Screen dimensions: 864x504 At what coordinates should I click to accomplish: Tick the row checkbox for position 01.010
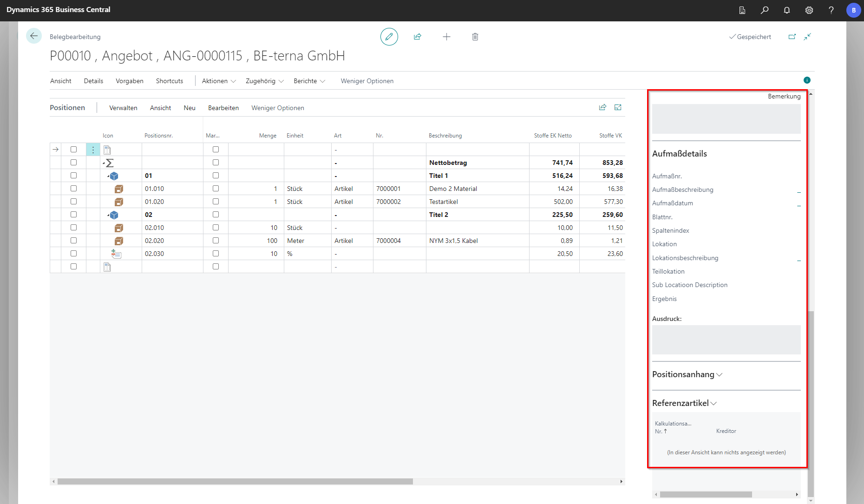click(73, 189)
